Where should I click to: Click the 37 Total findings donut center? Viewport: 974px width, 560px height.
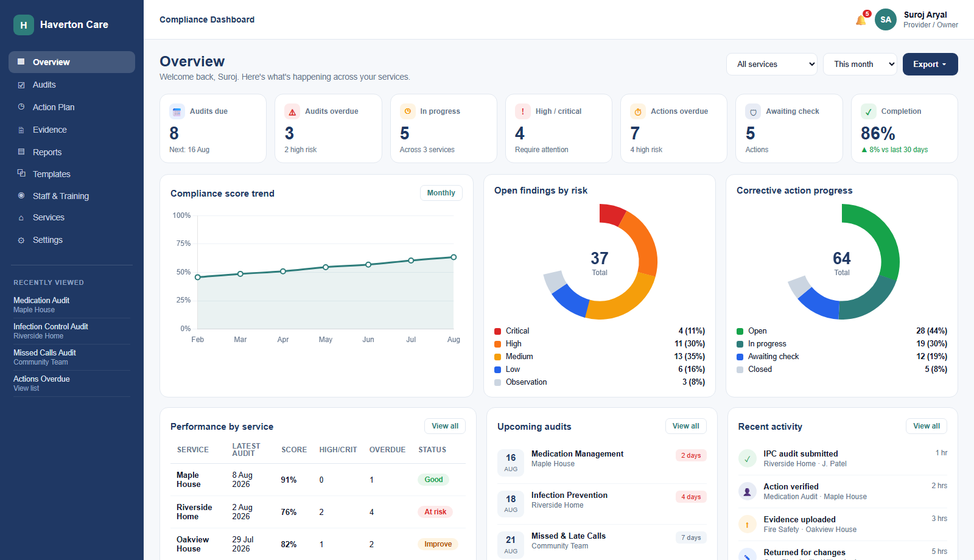pos(600,263)
